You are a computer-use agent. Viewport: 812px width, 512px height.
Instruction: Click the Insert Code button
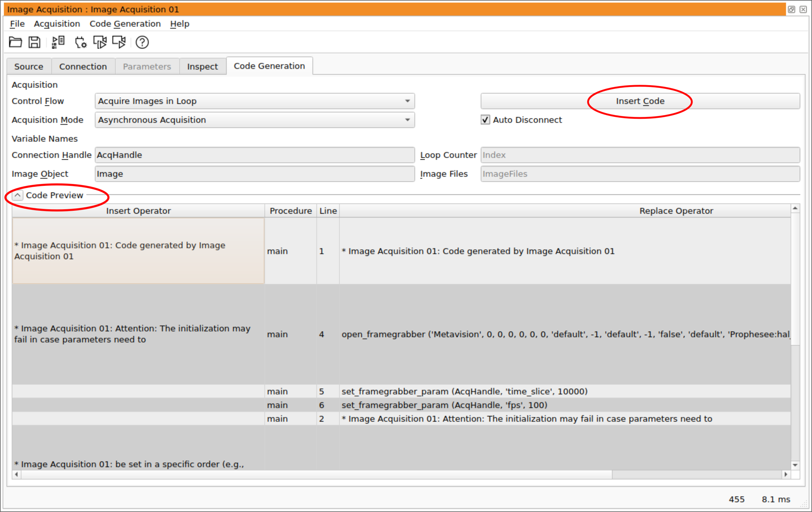point(640,101)
